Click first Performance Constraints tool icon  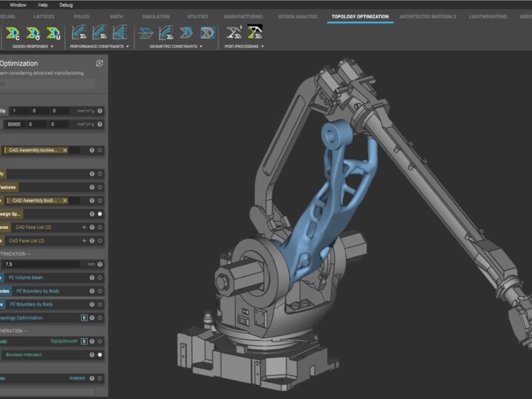click(79, 33)
